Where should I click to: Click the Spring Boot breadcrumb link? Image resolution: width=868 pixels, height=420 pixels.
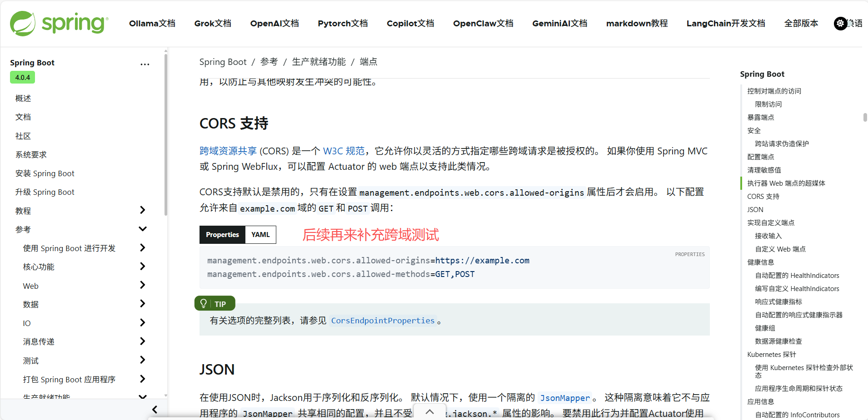tap(223, 62)
